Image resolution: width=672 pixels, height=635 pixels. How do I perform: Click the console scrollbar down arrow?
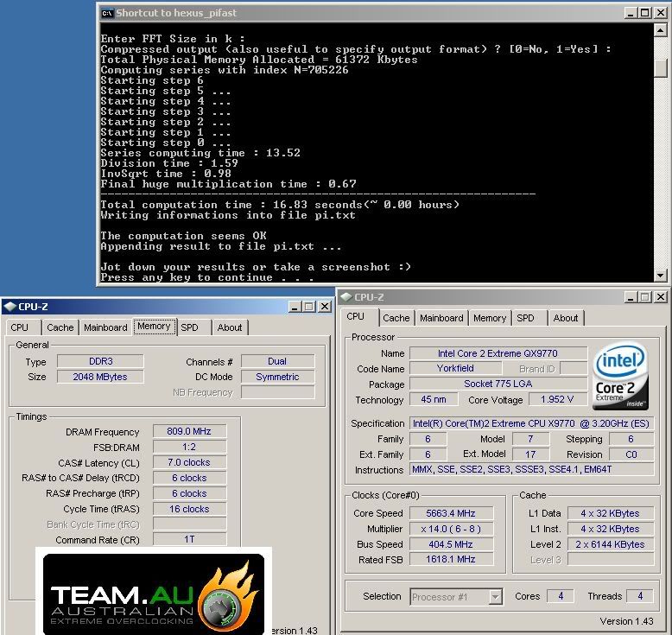(x=661, y=276)
